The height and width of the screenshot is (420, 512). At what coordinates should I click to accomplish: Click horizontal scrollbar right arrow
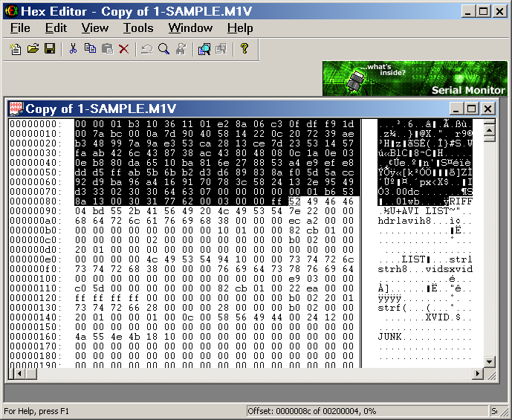(478, 373)
